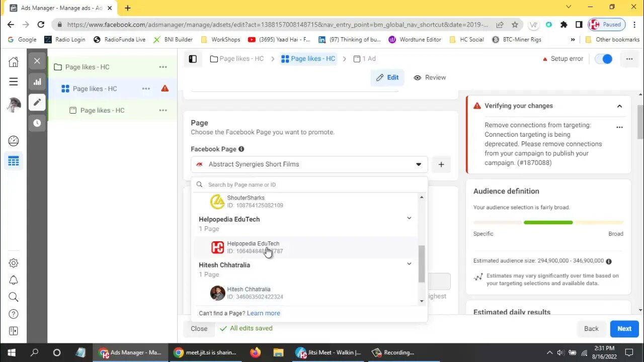This screenshot has height=362, width=644.
Task: Open the Windows Start menu
Action: pos(11,352)
